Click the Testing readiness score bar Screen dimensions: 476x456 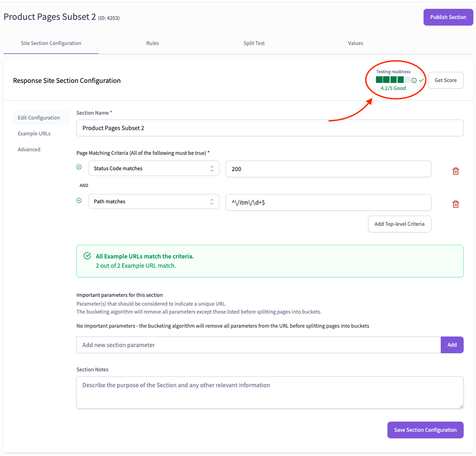point(393,80)
